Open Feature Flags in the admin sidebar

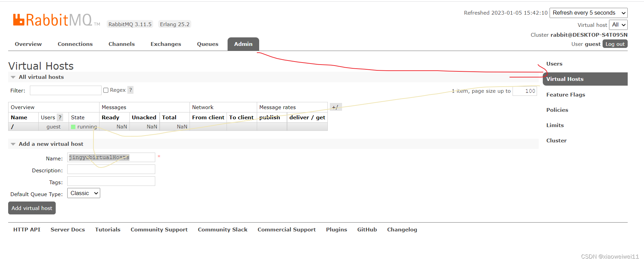[x=566, y=95]
